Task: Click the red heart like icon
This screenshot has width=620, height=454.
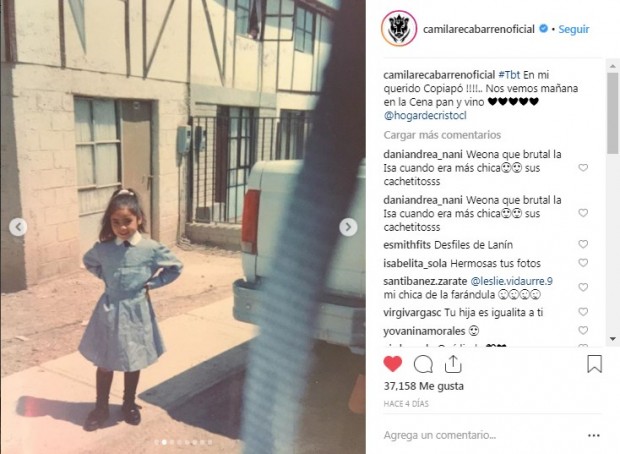Action: 393,364
